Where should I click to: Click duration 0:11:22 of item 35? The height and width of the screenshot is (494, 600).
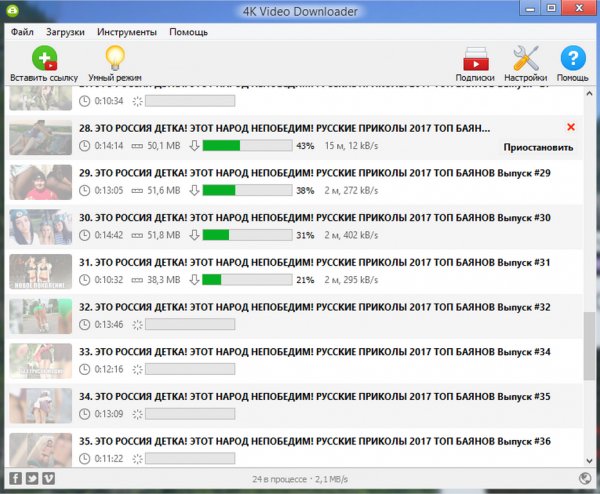[x=109, y=459]
